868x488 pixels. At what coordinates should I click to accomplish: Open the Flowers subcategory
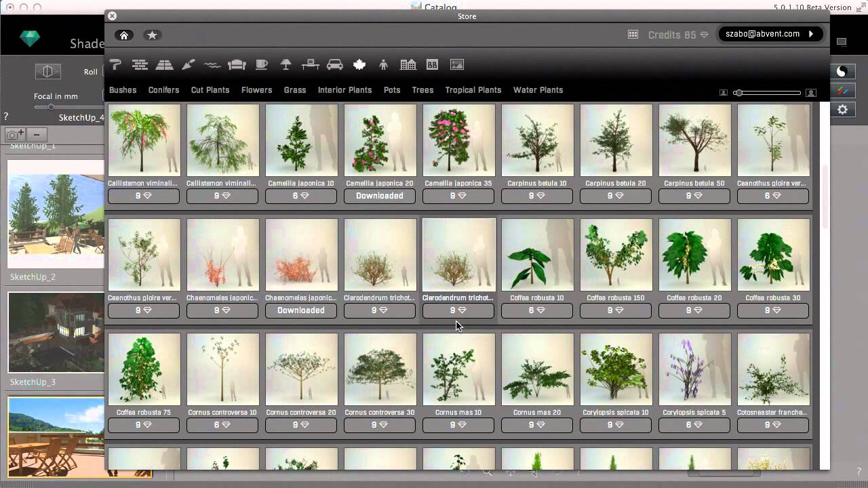256,89
